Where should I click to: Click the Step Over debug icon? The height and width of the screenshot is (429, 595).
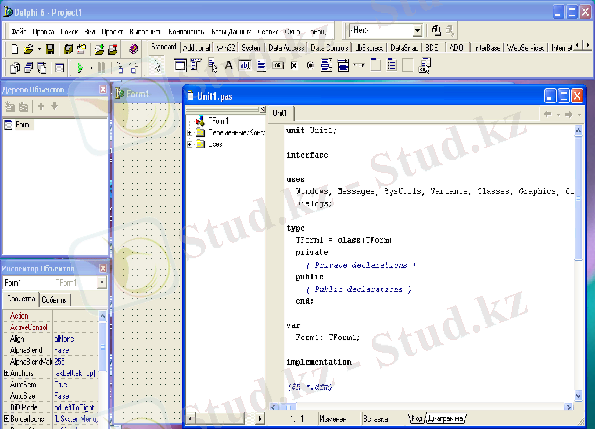tap(134, 68)
